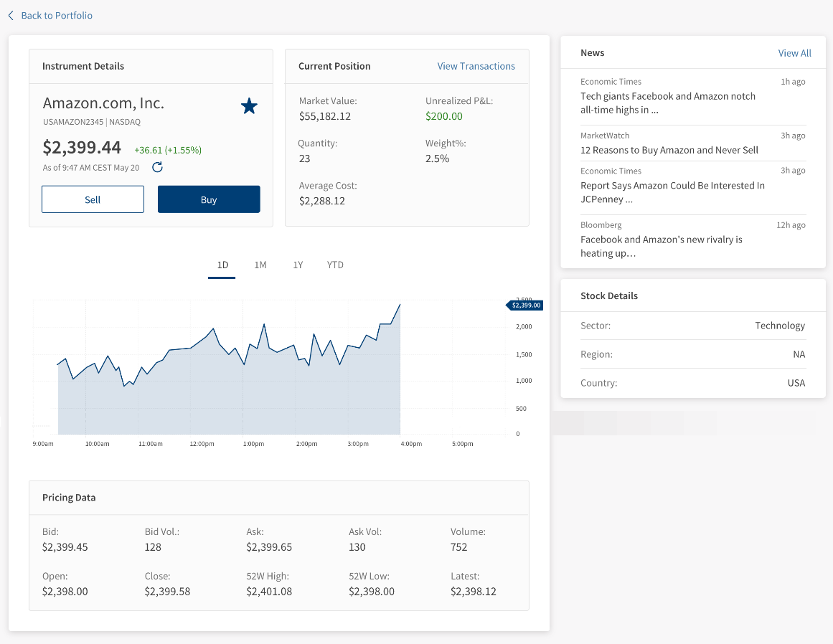Click Volume value 752

(458, 547)
